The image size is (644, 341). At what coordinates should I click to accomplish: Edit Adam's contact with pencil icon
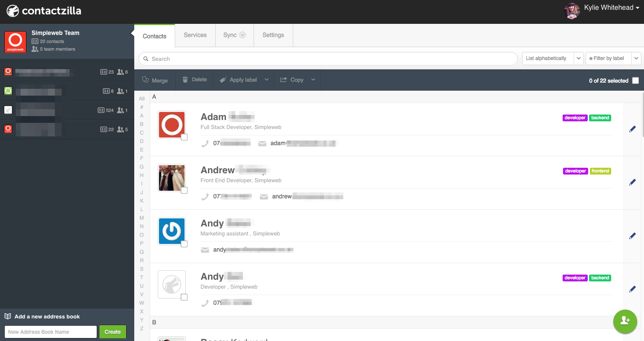[x=632, y=129]
